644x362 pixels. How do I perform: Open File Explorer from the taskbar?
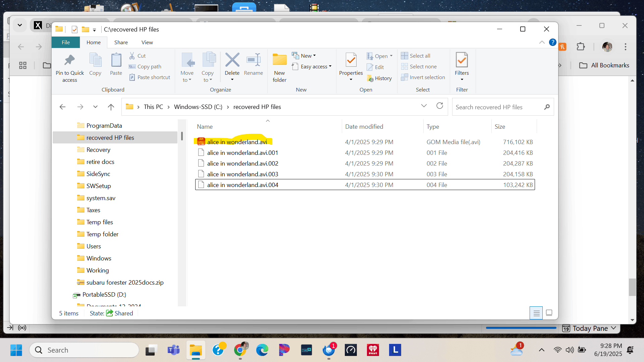click(x=196, y=350)
